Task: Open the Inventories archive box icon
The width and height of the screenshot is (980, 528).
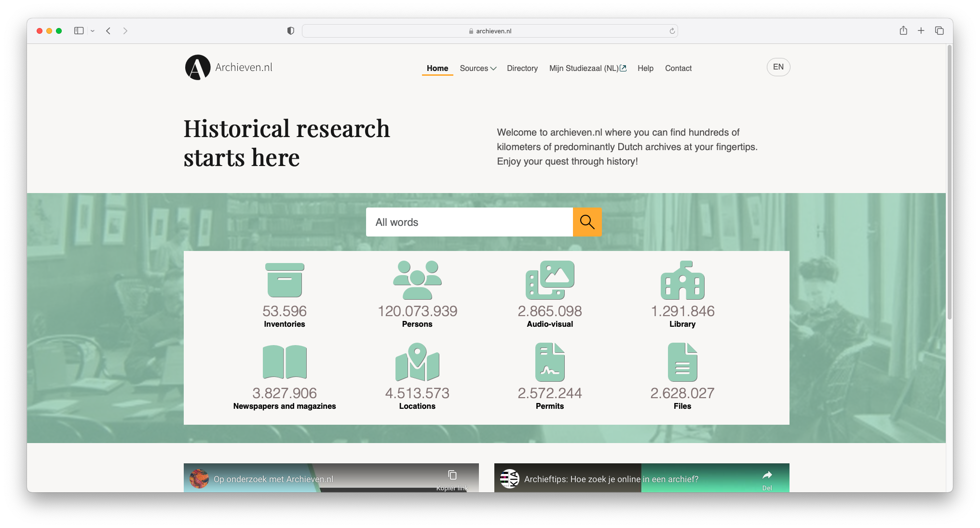Action: pyautogui.click(x=285, y=280)
